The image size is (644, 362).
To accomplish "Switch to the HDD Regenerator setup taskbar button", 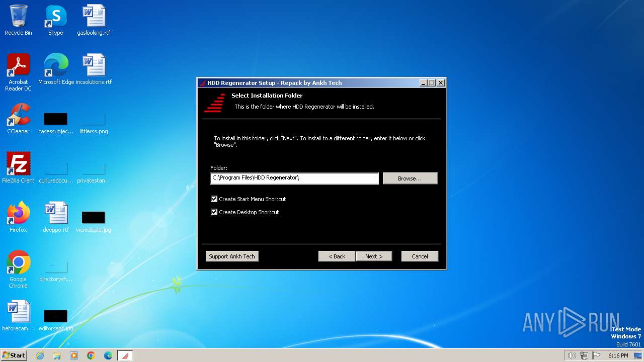I will pyautogui.click(x=125, y=355).
